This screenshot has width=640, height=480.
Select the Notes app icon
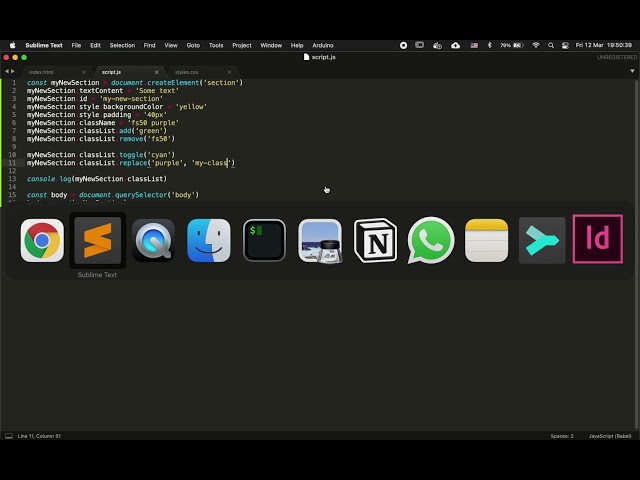click(x=487, y=240)
